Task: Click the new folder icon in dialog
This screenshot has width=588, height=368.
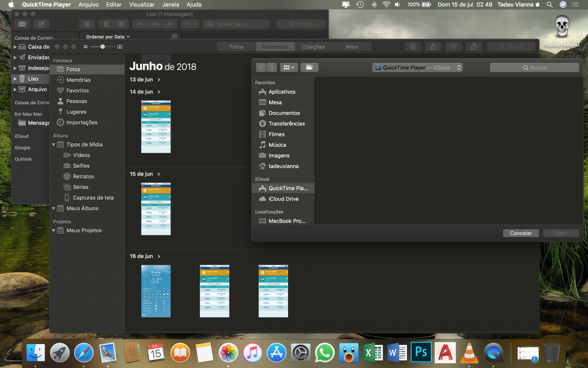Action: 310,67
